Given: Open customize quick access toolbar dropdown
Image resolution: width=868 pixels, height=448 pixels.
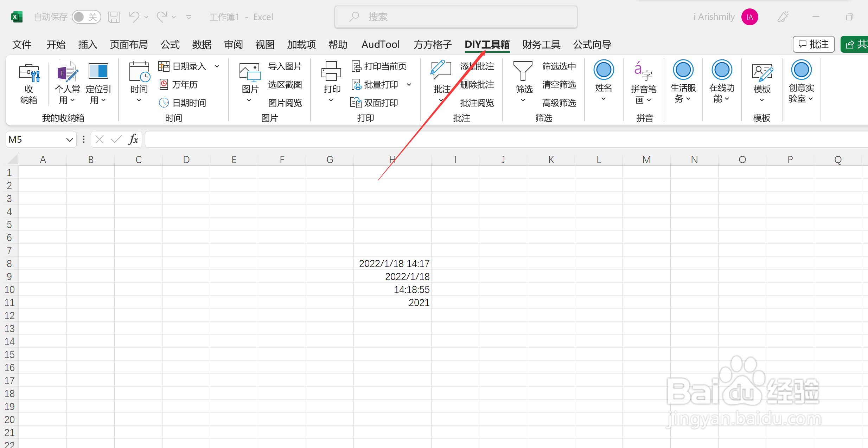Looking at the screenshot, I should [189, 17].
